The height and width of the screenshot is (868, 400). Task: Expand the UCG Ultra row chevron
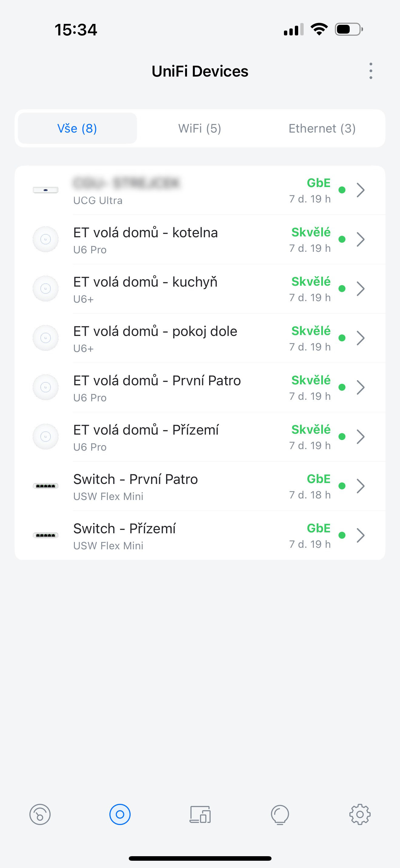(361, 190)
